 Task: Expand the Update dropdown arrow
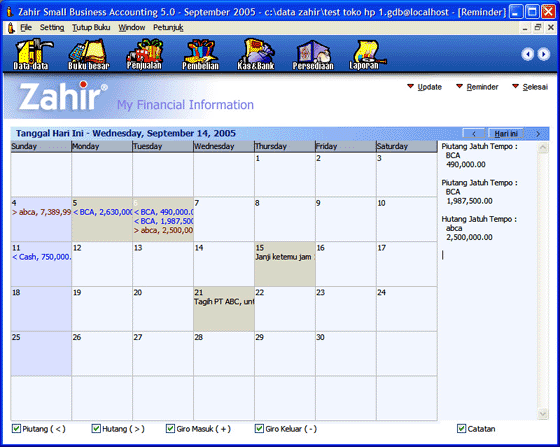[x=410, y=86]
